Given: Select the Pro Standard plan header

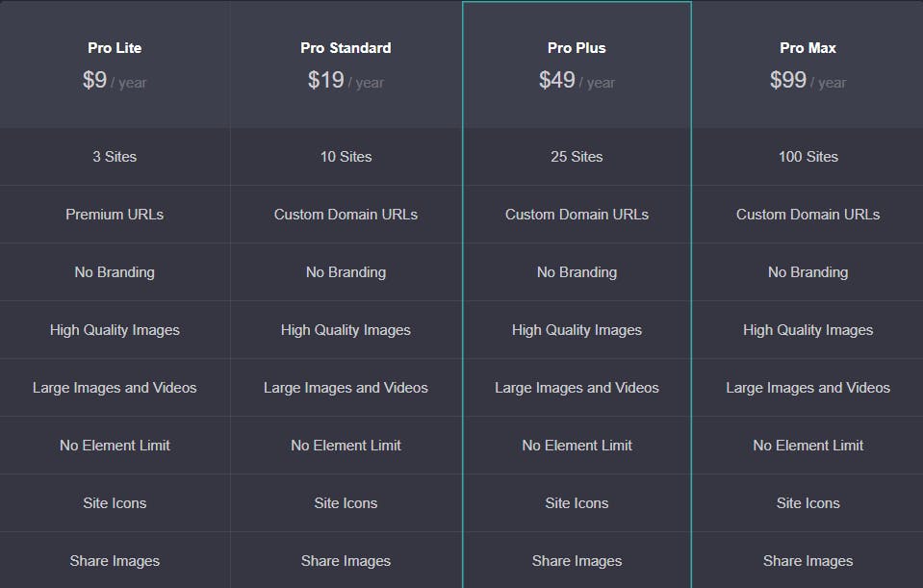Looking at the screenshot, I should pyautogui.click(x=346, y=48).
